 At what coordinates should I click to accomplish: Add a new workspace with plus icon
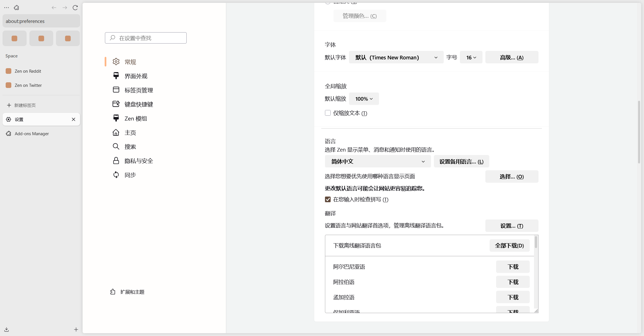(x=76, y=329)
